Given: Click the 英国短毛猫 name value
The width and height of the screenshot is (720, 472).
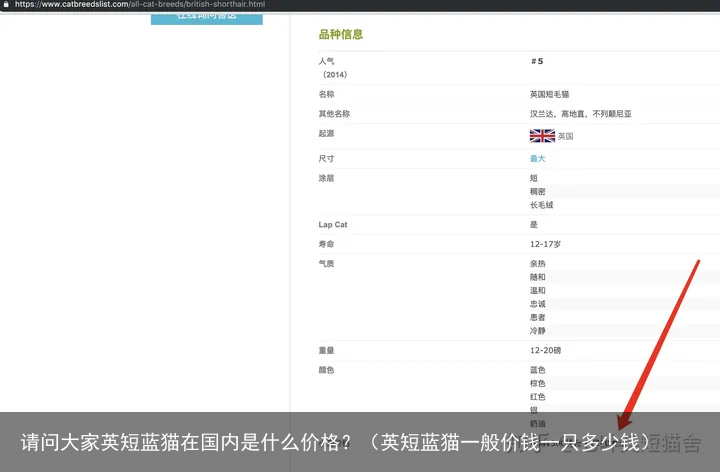Looking at the screenshot, I should click(549, 94).
